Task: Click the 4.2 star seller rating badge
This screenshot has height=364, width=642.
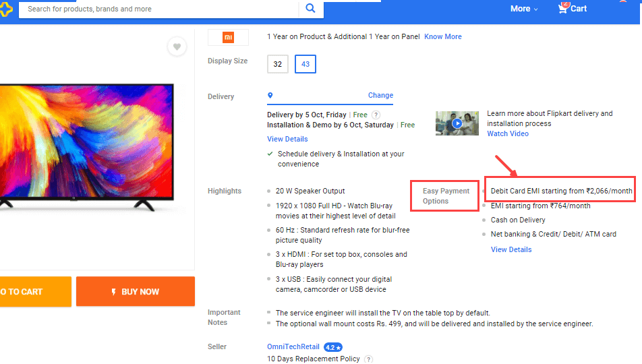Action: [333, 347]
